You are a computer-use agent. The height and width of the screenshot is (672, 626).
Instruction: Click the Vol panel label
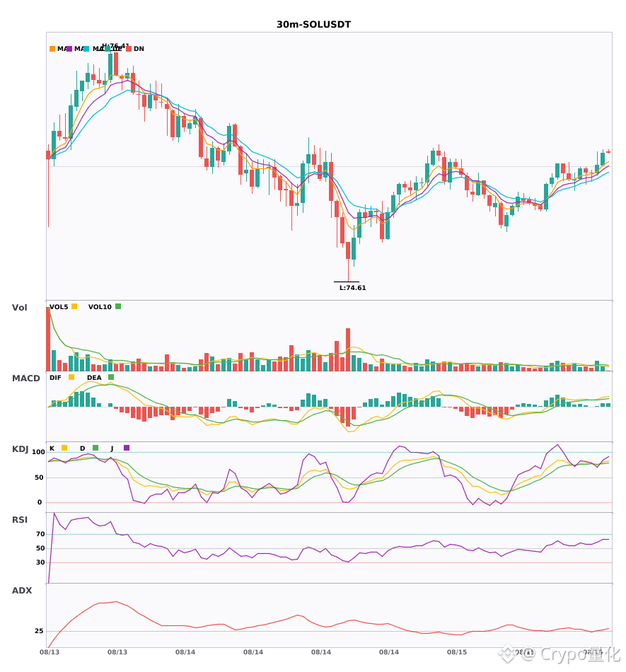point(19,308)
